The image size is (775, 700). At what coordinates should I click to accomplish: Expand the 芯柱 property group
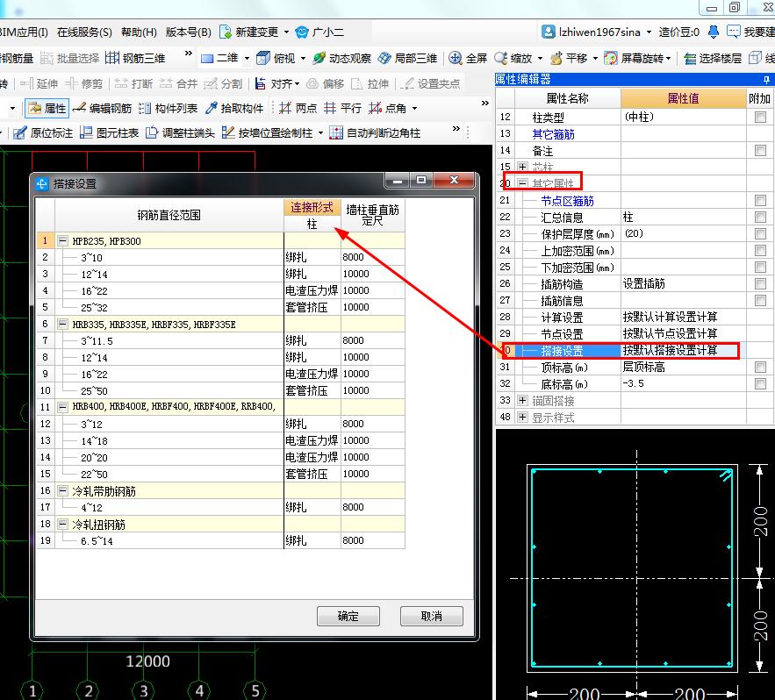pyautogui.click(x=522, y=167)
